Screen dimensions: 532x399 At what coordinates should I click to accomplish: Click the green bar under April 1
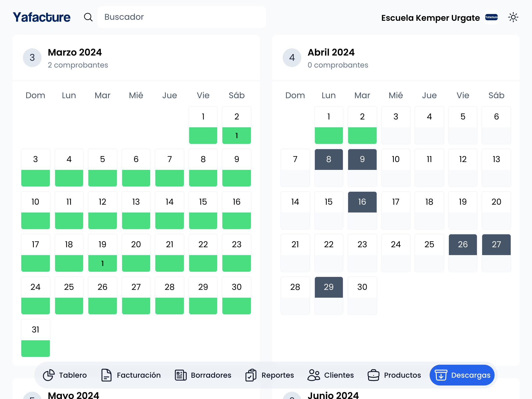329,136
